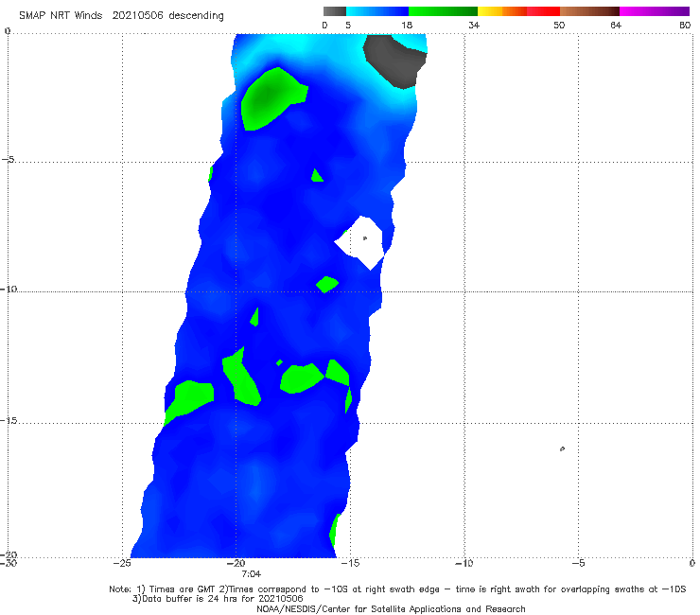700x615 pixels.
Task: Click the y-axis latitude label "-10"
Action: point(9,289)
